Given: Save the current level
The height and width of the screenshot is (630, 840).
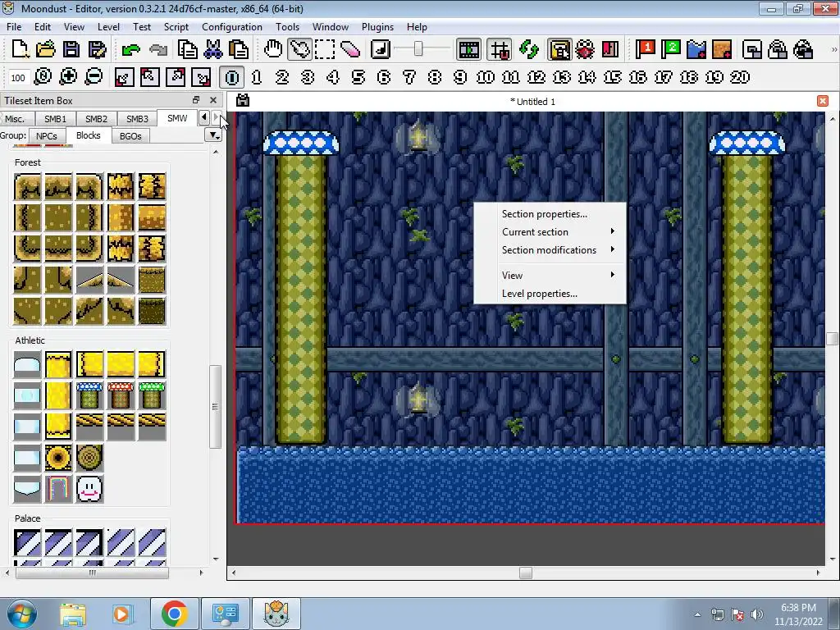Looking at the screenshot, I should tap(71, 49).
